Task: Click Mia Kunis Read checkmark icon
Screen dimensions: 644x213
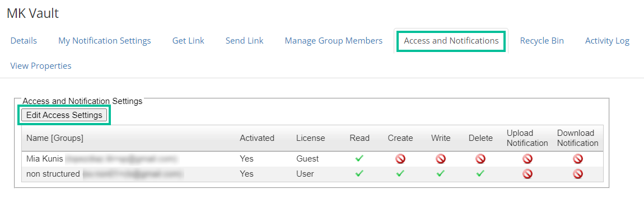Action: tap(360, 159)
